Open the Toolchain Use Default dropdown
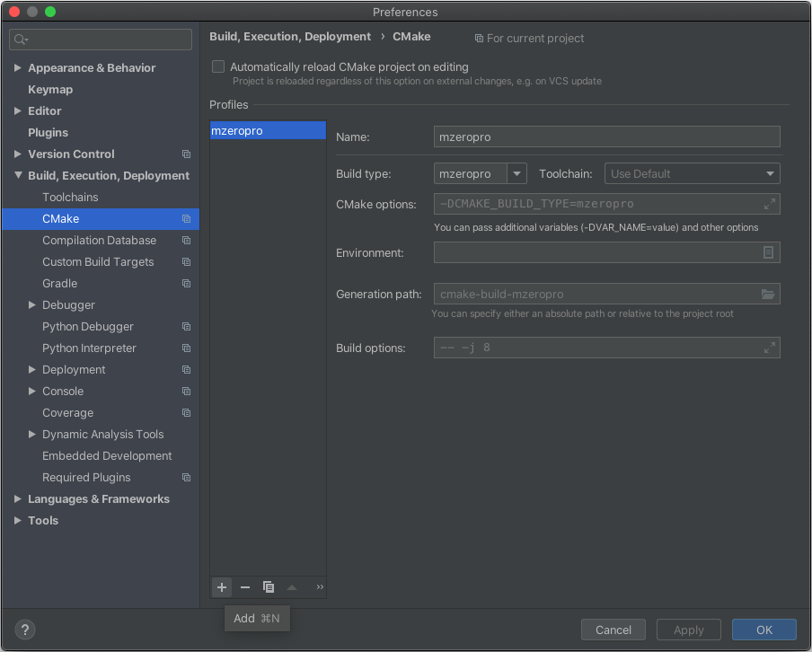The width and height of the screenshot is (812, 652). pos(692,173)
